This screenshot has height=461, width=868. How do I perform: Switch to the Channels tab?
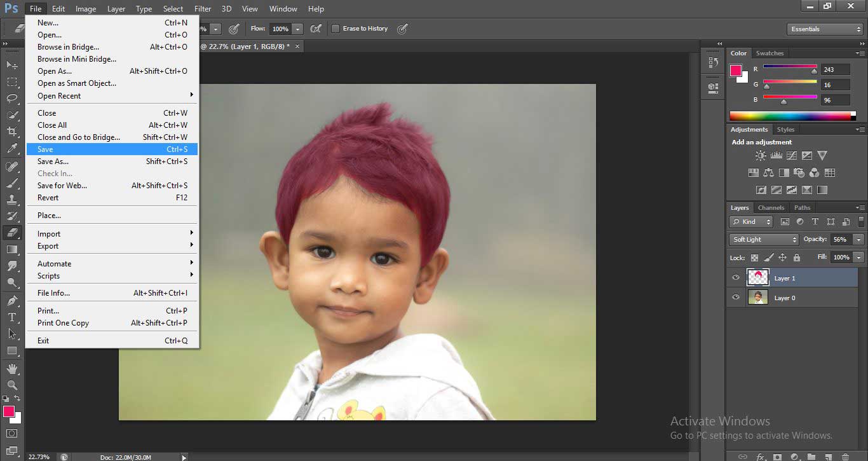(771, 207)
